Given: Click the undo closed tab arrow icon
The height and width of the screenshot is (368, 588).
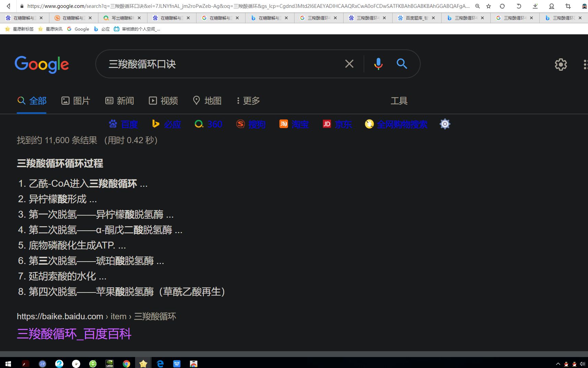Looking at the screenshot, I should pos(519,6).
